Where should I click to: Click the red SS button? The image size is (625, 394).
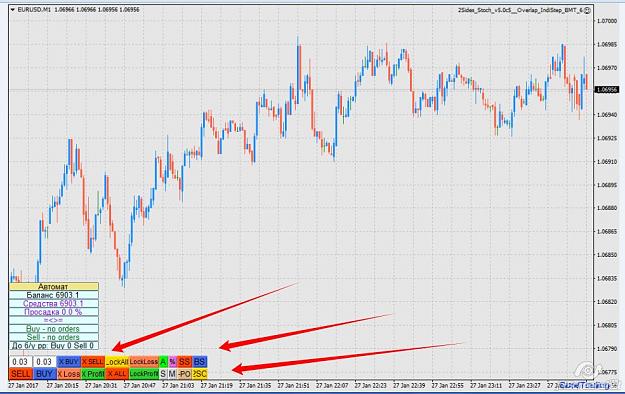185,362
